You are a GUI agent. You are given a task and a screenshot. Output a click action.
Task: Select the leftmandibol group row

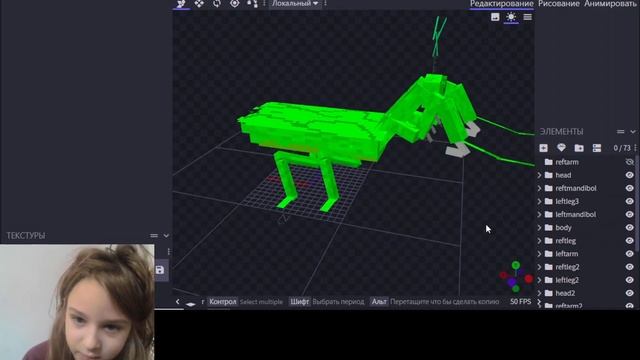click(587, 214)
